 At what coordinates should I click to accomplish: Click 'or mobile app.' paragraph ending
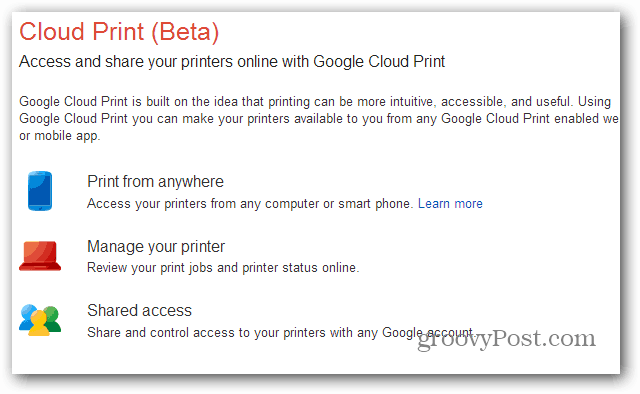(x=60, y=136)
